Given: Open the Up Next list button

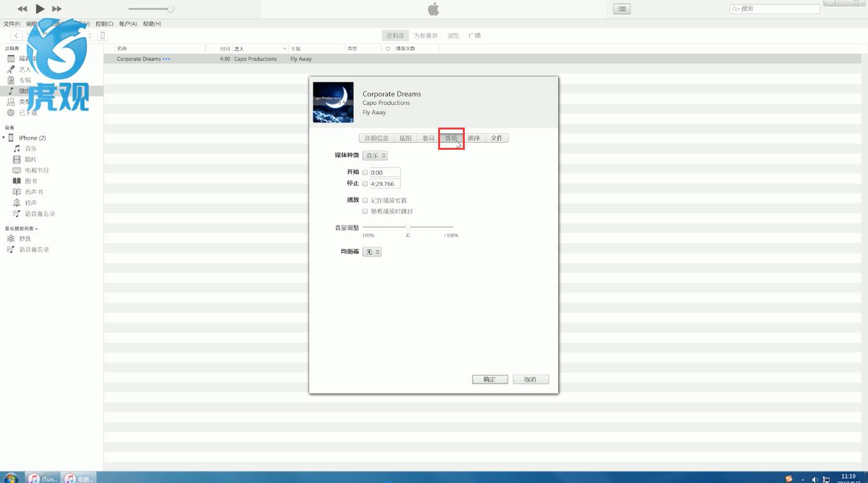Looking at the screenshot, I should [622, 9].
